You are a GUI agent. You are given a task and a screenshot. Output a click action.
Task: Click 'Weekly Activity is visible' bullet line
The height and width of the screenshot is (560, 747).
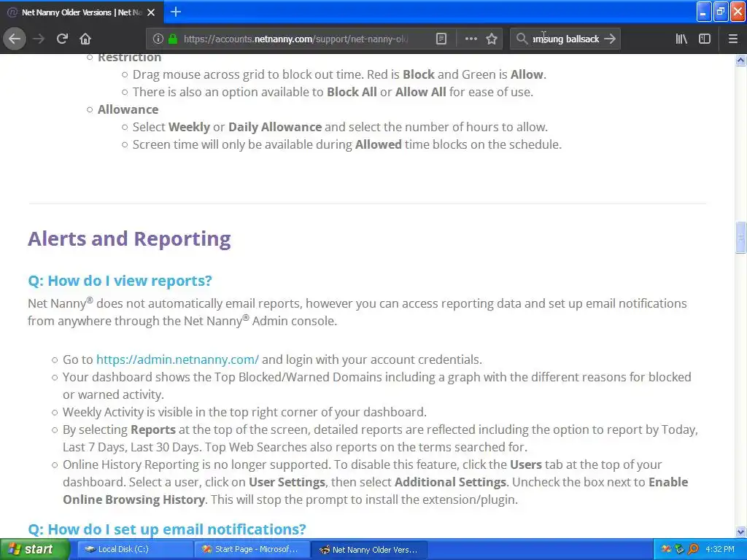pyautogui.click(x=244, y=412)
